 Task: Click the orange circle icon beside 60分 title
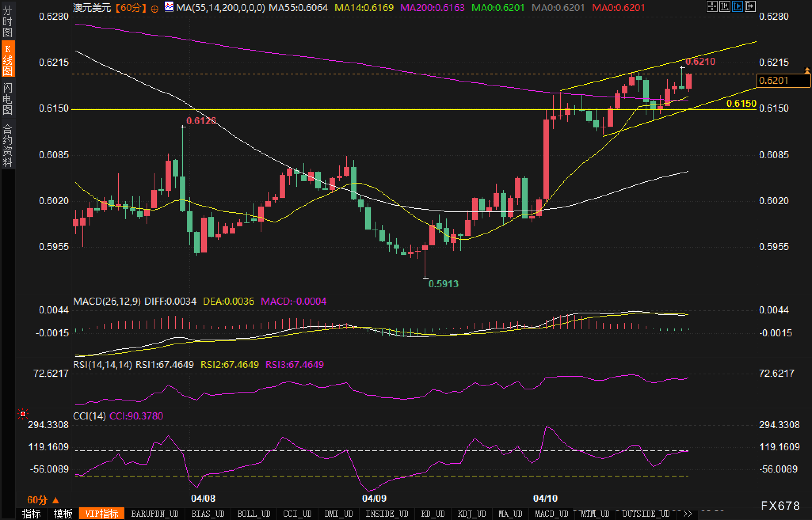click(155, 8)
